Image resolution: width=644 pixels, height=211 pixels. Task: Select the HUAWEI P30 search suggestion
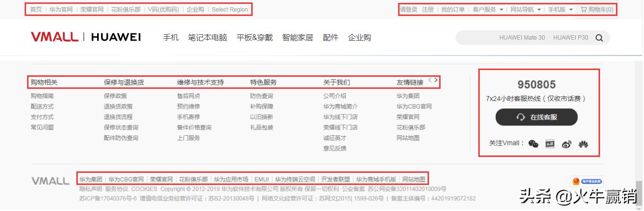point(571,38)
